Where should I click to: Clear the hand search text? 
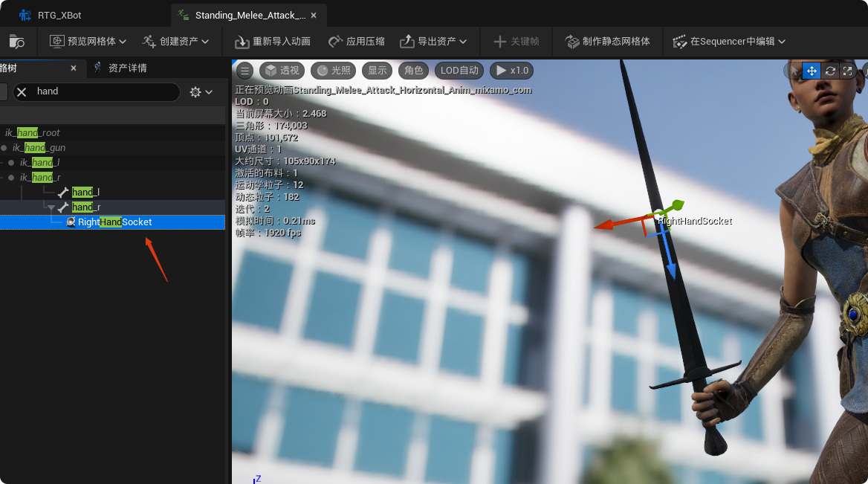tap(22, 92)
